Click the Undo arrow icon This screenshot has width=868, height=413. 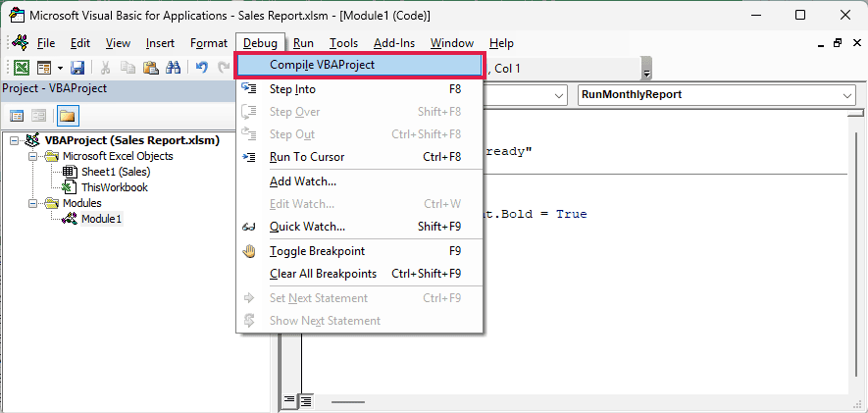201,68
